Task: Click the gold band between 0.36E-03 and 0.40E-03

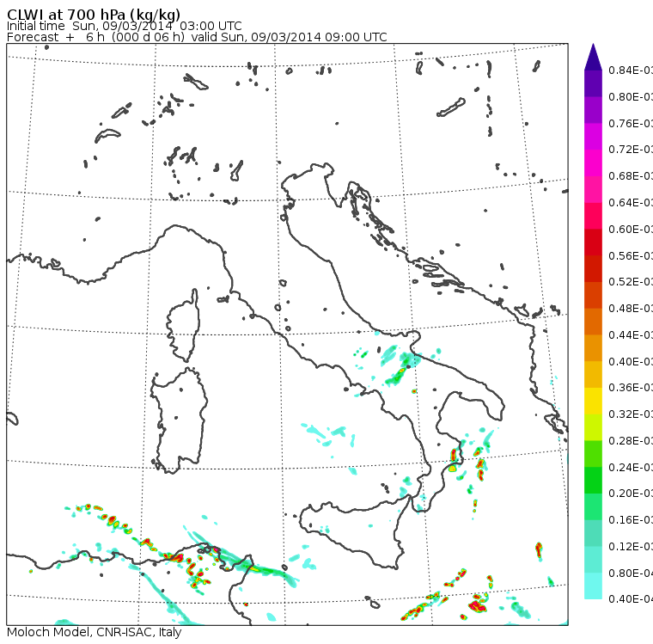Action: click(x=593, y=375)
